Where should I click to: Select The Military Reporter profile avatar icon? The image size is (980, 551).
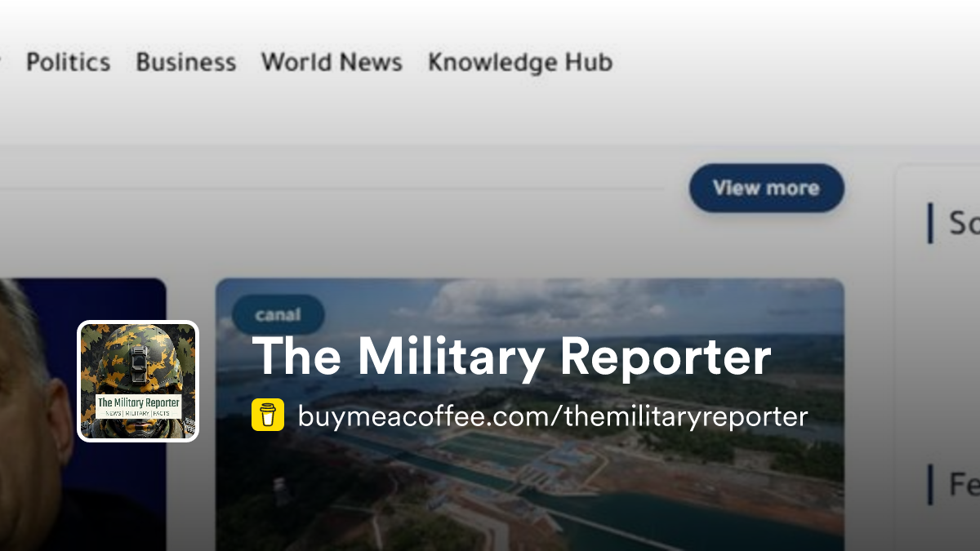(137, 381)
